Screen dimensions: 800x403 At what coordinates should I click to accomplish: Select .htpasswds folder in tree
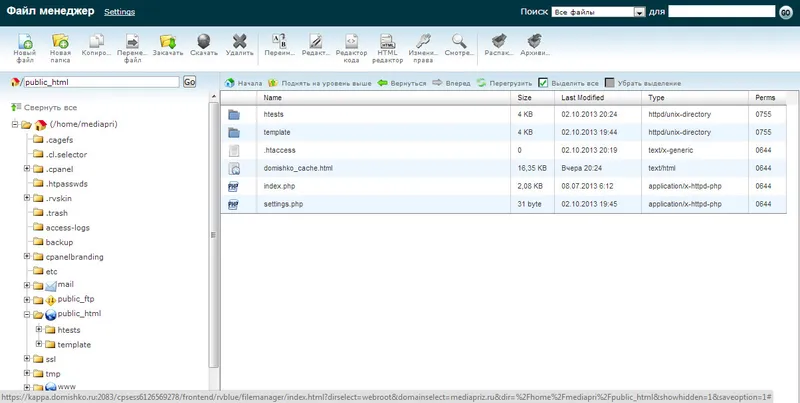point(66,184)
